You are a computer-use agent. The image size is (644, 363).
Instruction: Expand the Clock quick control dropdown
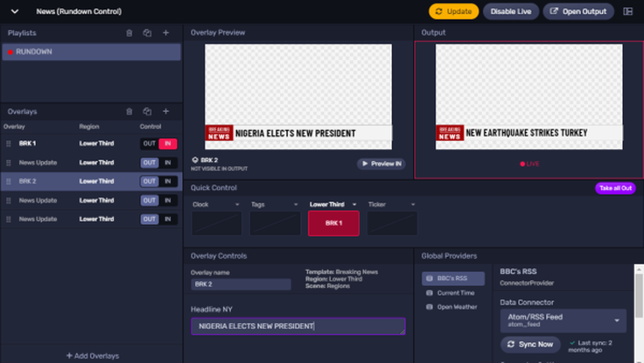[x=237, y=205]
